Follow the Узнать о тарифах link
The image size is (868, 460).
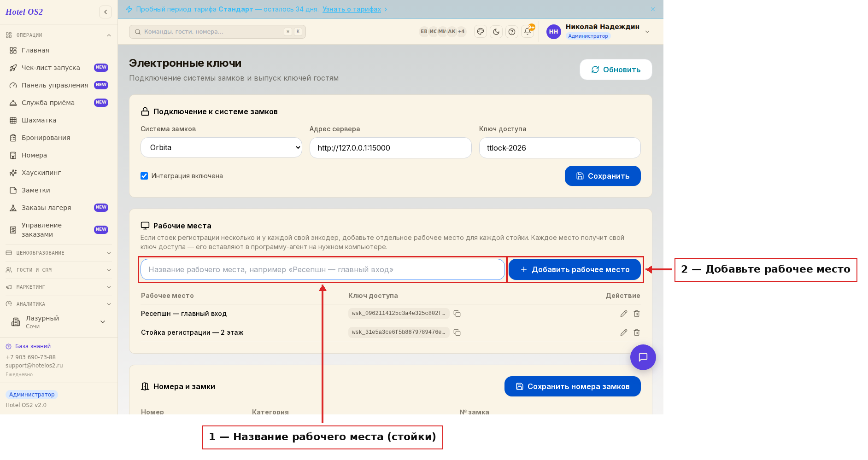click(x=352, y=9)
